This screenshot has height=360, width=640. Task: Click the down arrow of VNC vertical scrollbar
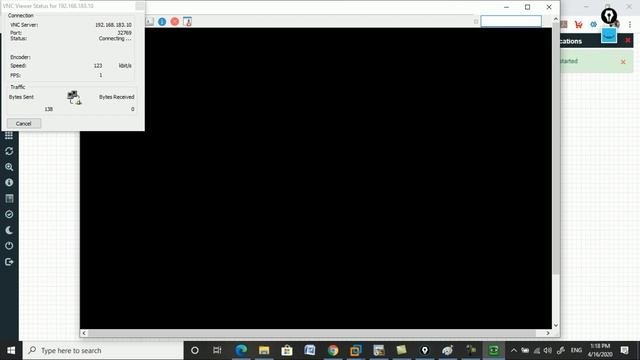tap(556, 325)
